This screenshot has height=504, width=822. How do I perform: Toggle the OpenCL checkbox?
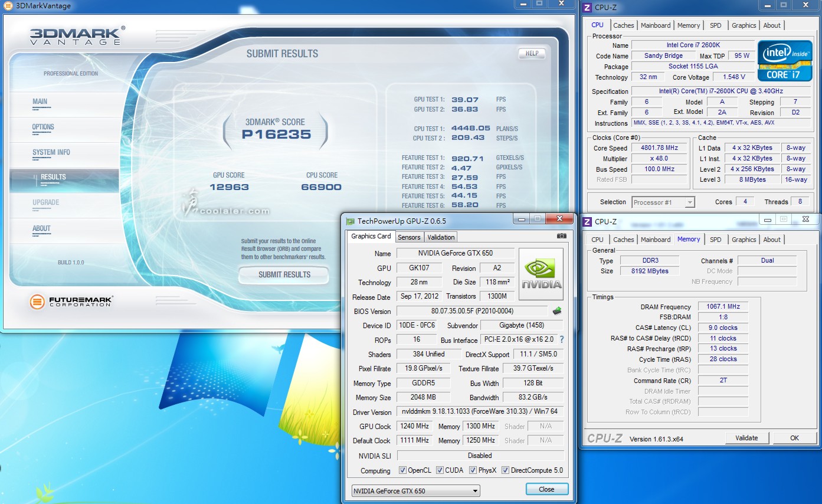[402, 470]
